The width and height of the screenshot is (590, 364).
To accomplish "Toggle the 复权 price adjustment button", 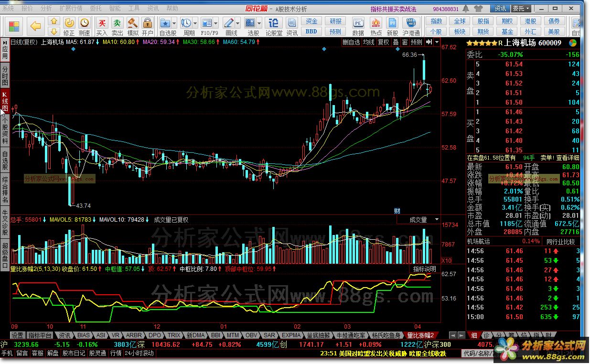I will click(384, 43).
